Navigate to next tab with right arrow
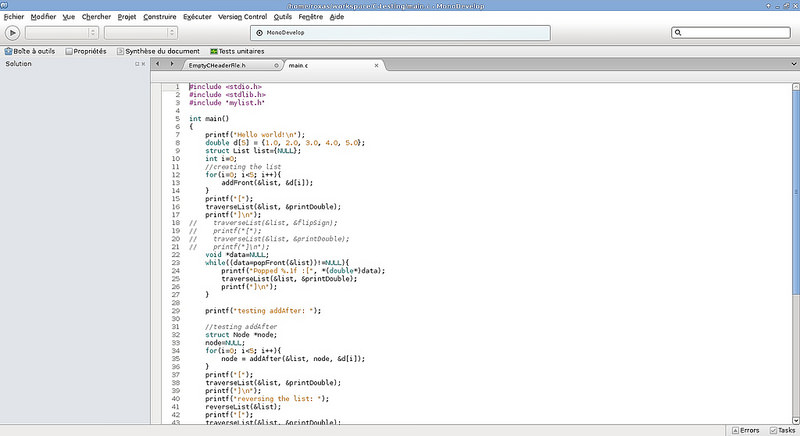This screenshot has height=436, width=800. coord(170,64)
